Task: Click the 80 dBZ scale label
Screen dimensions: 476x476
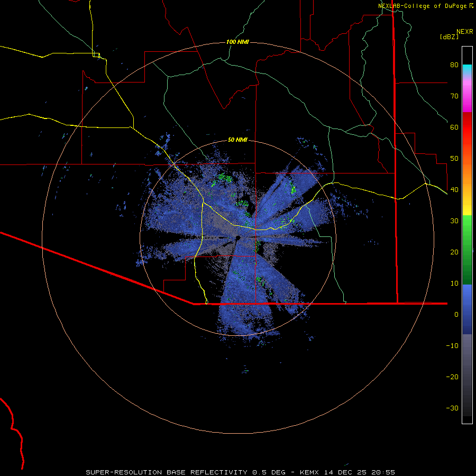Action: tap(454, 65)
